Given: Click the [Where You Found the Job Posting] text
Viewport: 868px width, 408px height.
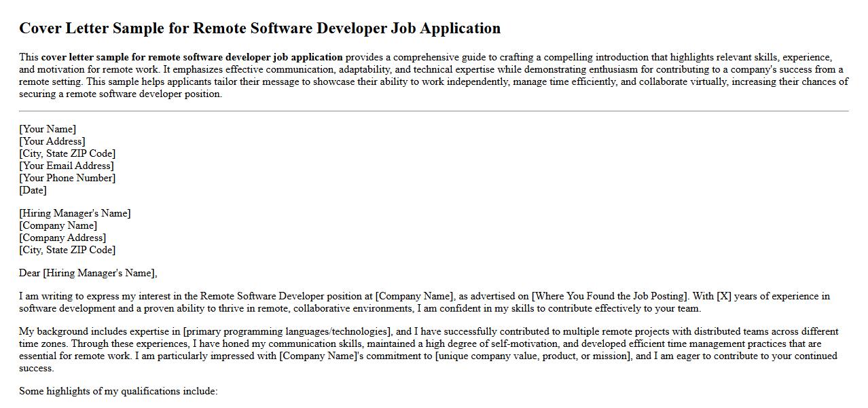Looking at the screenshot, I should [x=609, y=296].
